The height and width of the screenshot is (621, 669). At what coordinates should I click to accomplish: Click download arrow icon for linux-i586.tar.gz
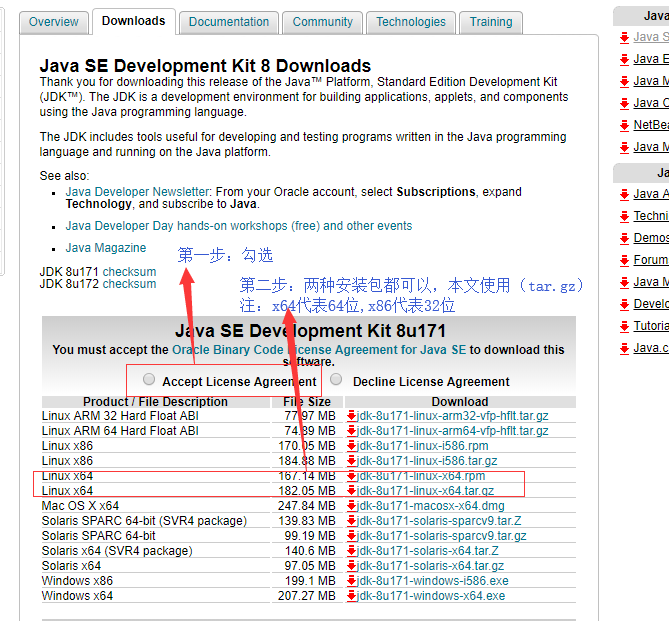pos(352,461)
